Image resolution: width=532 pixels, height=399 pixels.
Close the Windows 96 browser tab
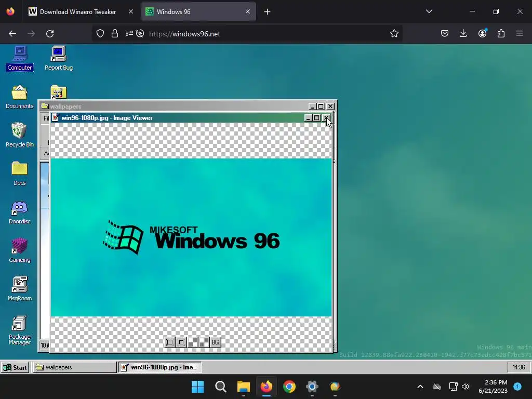[248, 11]
